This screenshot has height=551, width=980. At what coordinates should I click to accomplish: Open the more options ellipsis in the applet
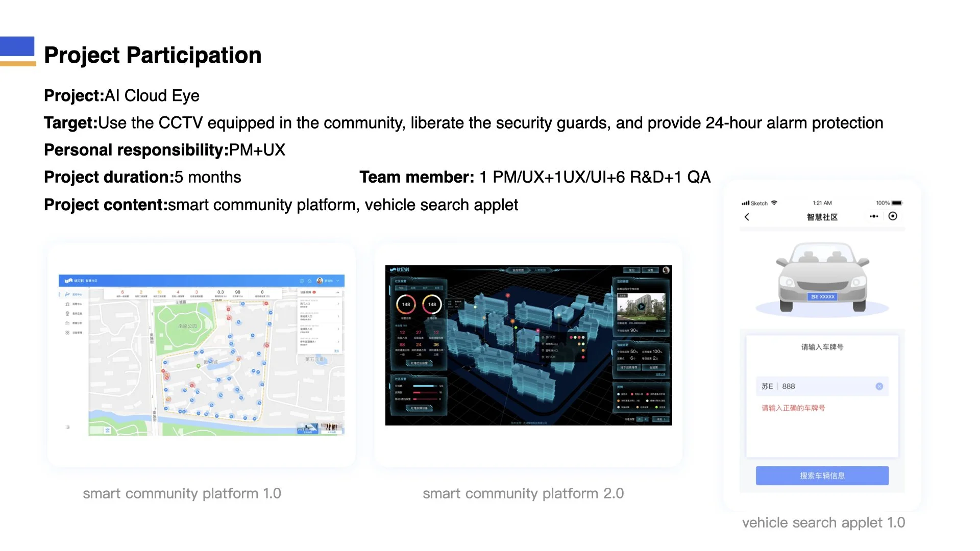click(874, 216)
